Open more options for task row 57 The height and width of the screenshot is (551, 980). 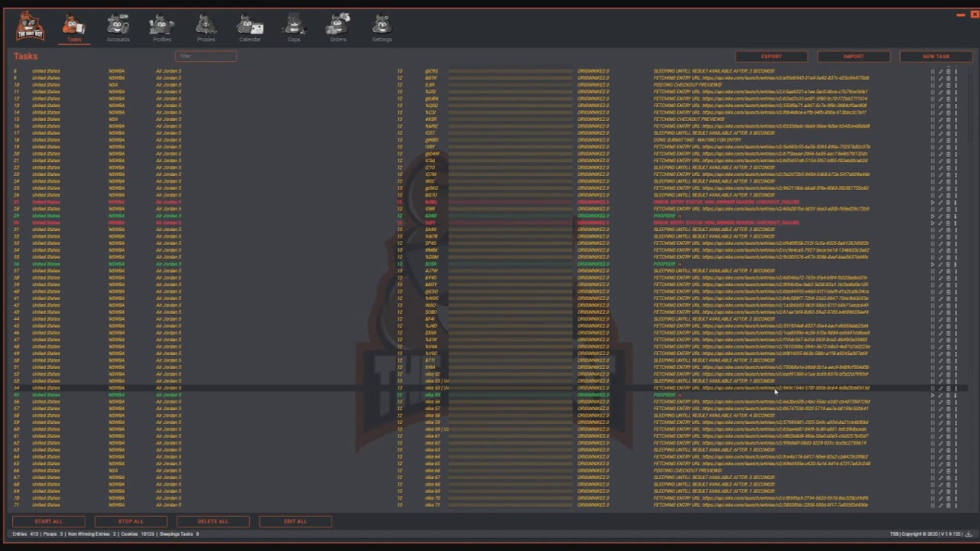[x=956, y=409]
